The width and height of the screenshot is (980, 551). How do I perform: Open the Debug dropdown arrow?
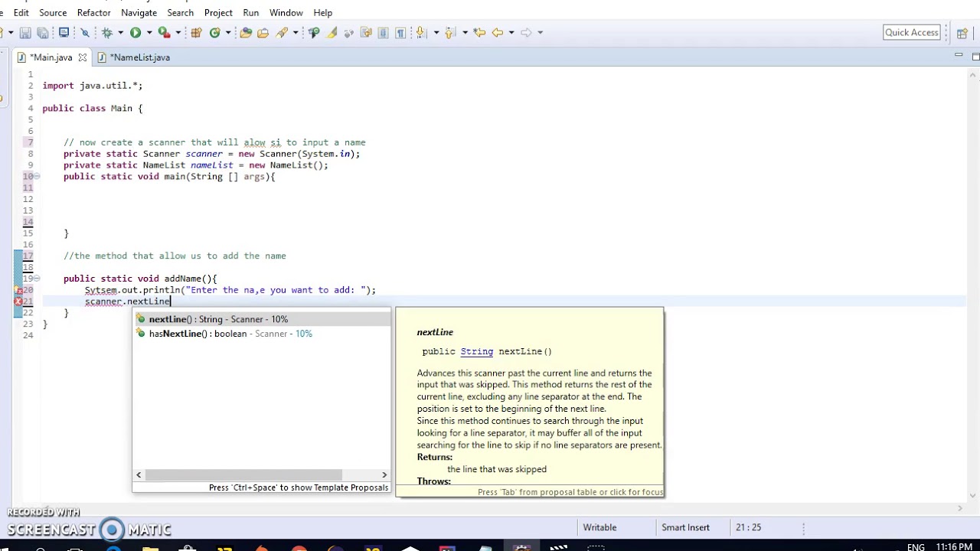tap(120, 32)
